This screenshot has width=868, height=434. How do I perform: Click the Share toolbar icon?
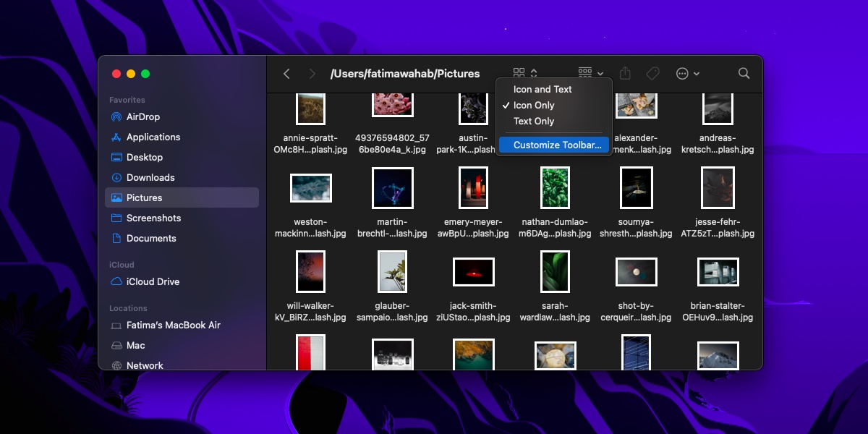tap(626, 73)
